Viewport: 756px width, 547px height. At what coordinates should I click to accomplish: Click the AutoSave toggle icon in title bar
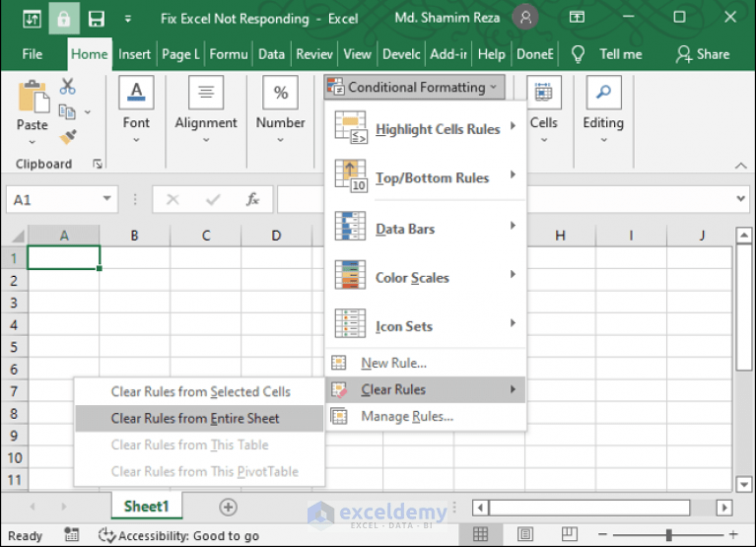[x=32, y=19]
